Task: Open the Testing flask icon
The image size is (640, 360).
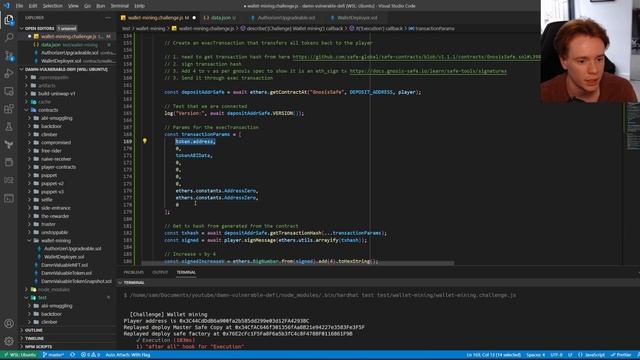Action: (x=9, y=127)
